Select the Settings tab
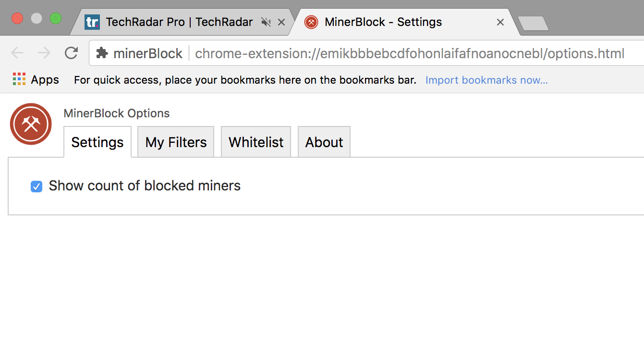The height and width of the screenshot is (363, 644). coord(97,142)
